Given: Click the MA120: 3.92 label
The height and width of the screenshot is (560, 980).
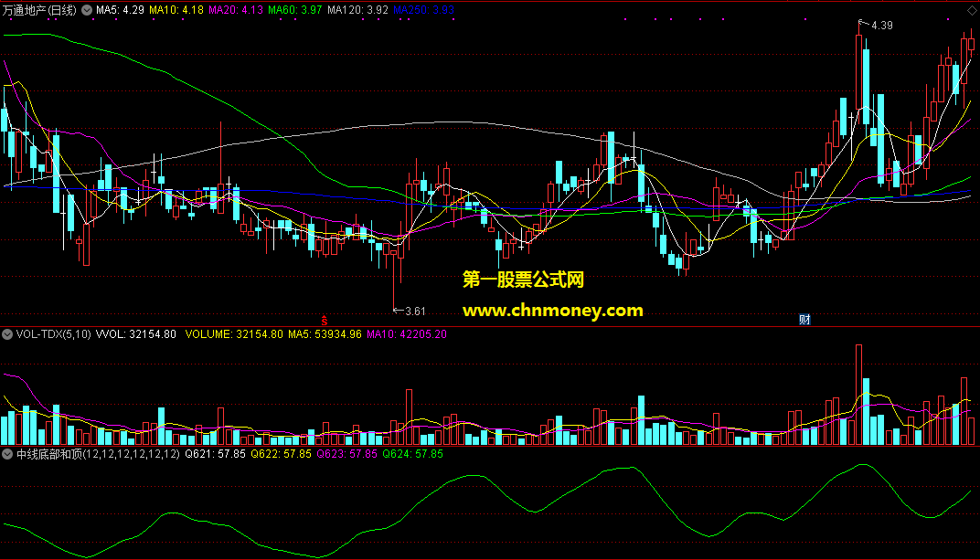Looking at the screenshot, I should tap(357, 10).
